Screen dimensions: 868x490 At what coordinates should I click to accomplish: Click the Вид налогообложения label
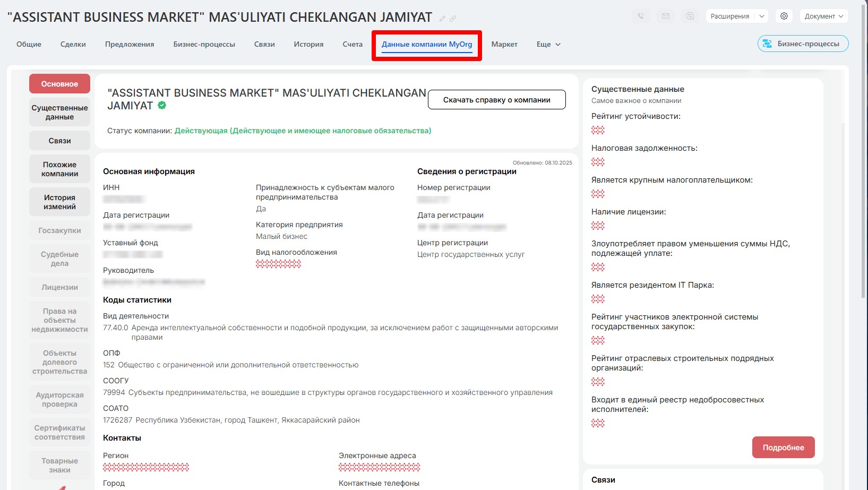click(x=296, y=252)
